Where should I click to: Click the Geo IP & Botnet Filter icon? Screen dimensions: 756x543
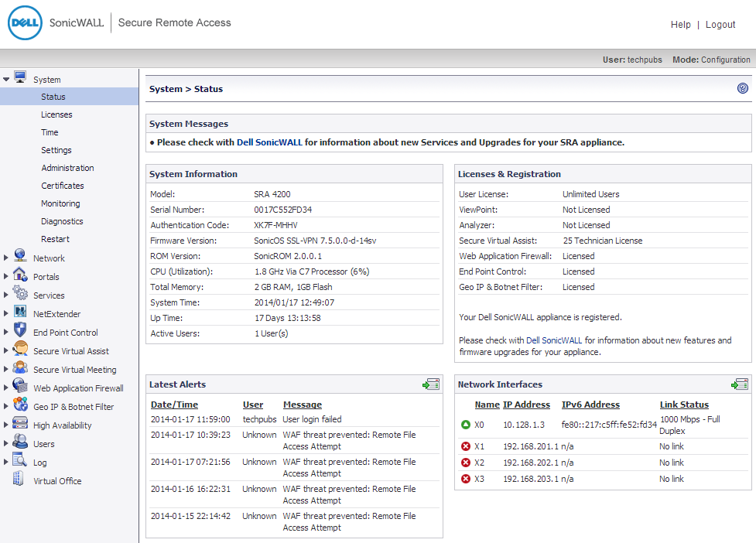pyautogui.click(x=20, y=404)
